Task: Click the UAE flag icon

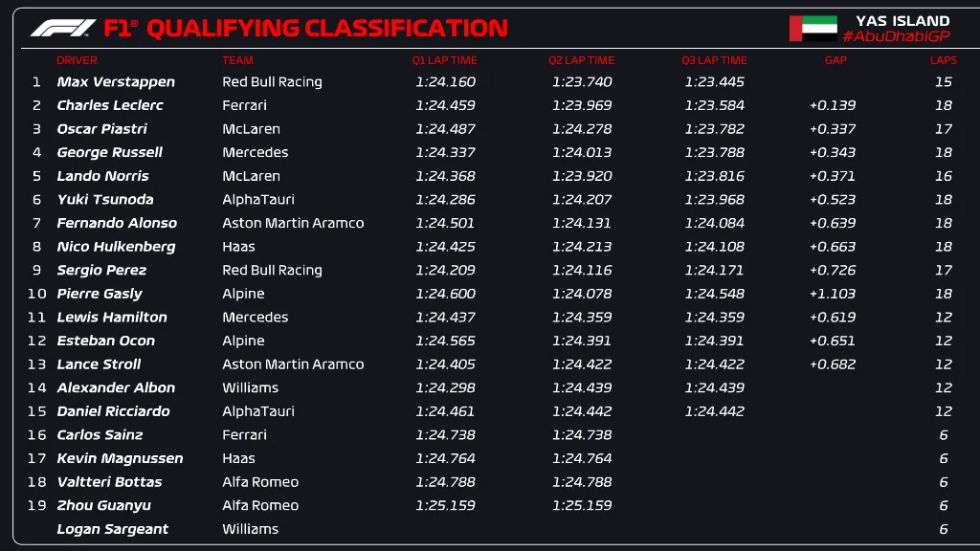Action: coord(813,28)
